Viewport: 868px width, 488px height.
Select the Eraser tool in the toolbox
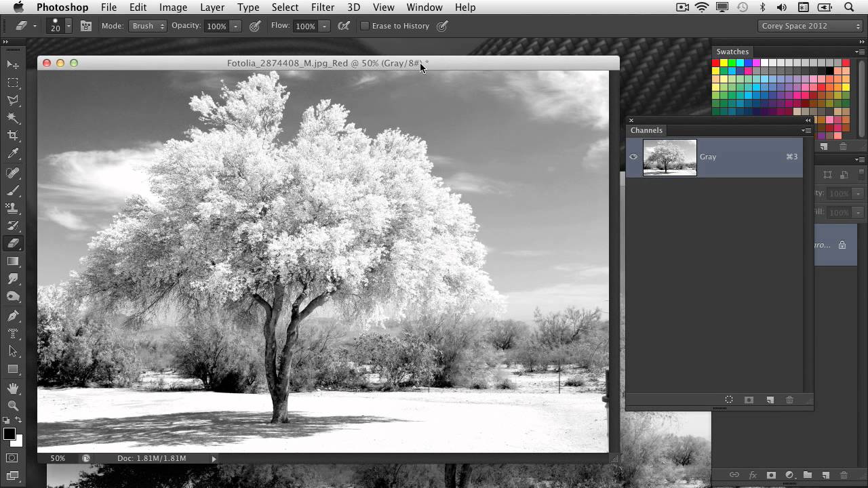click(x=13, y=243)
